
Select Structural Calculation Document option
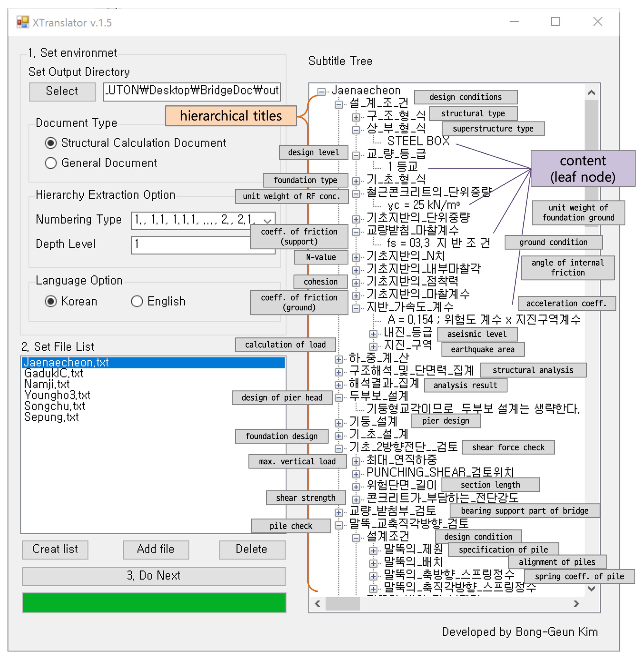click(x=50, y=143)
